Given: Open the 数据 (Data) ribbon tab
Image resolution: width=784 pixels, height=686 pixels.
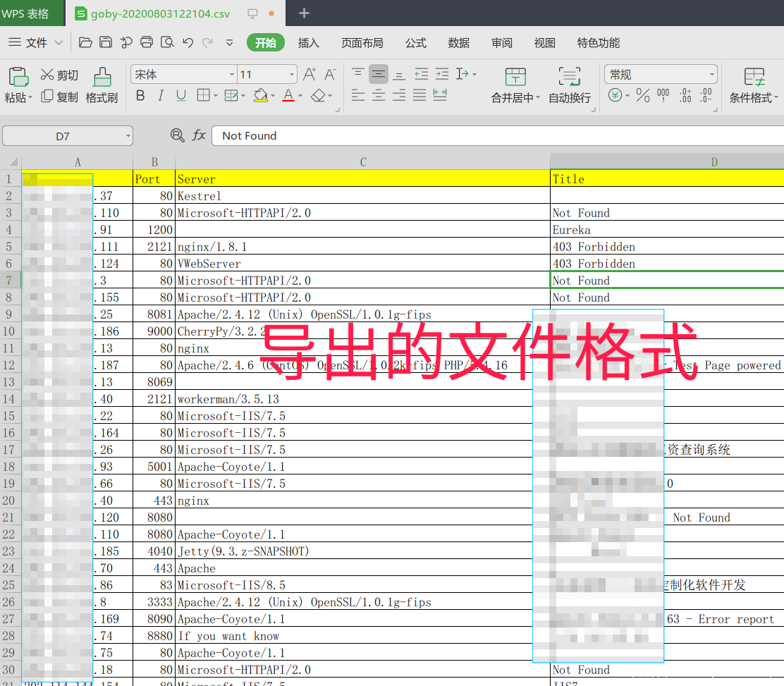Looking at the screenshot, I should click(x=459, y=43).
